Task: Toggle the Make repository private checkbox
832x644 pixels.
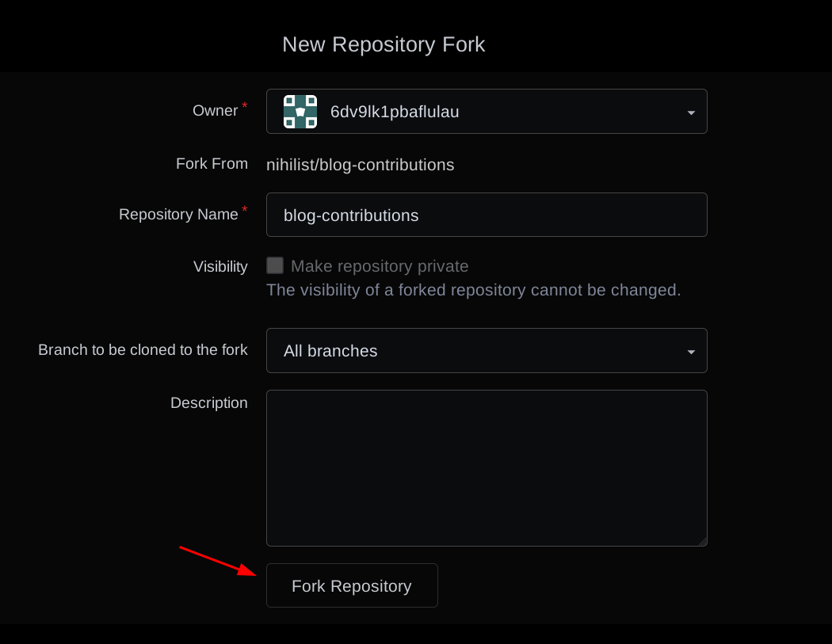Action: pos(275,265)
